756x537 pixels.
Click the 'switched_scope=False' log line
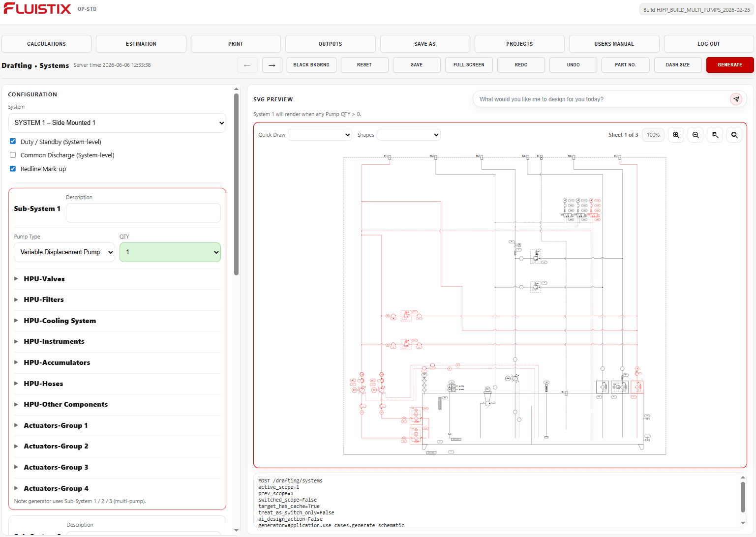(x=287, y=500)
